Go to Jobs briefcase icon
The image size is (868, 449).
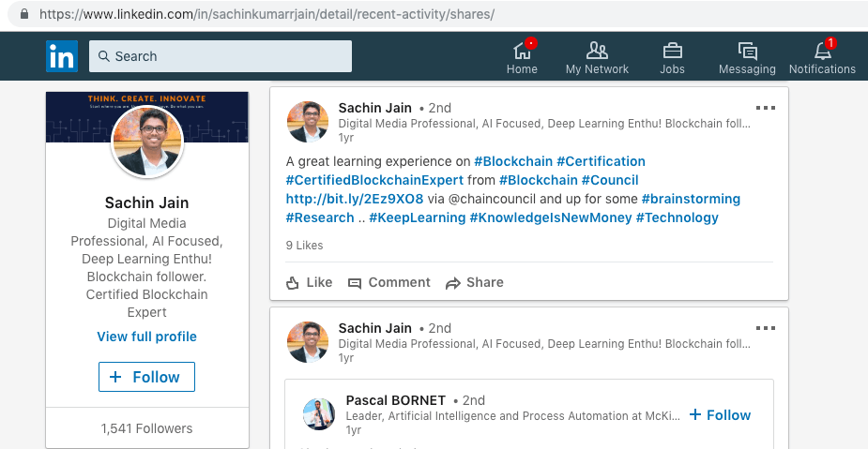pyautogui.click(x=672, y=51)
